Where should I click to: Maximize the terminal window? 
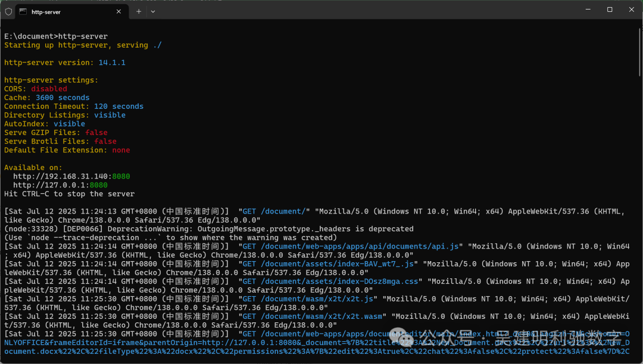click(x=609, y=10)
